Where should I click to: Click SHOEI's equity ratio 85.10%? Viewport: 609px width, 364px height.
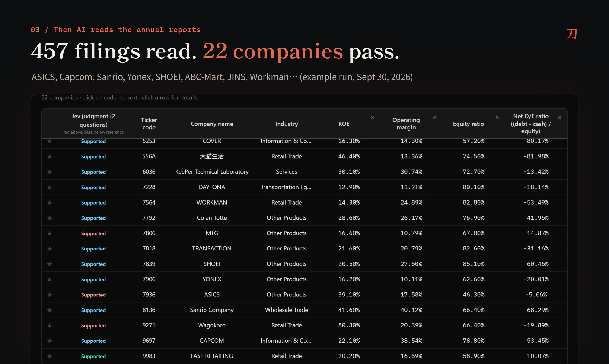[474, 264]
